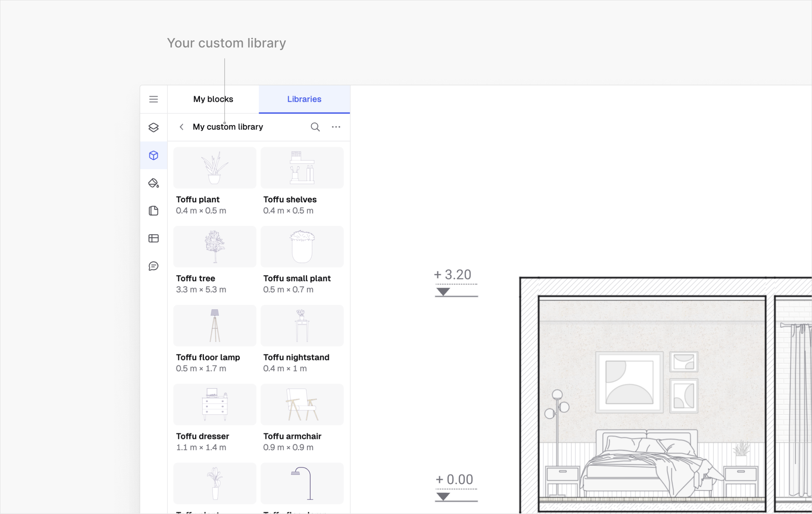
Task: Switch to the Libraries tab
Action: tap(304, 99)
